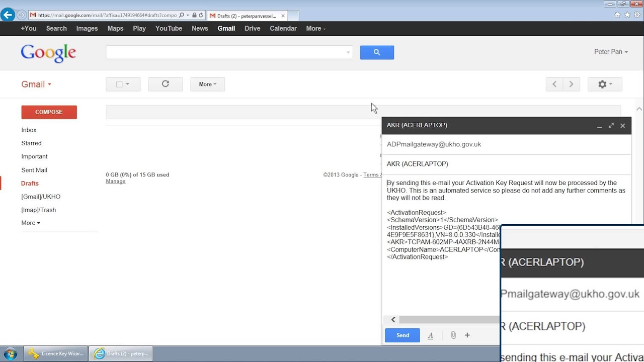This screenshot has width=644, height=362.
Task: Open Images in Google bar
Action: pyautogui.click(x=87, y=29)
